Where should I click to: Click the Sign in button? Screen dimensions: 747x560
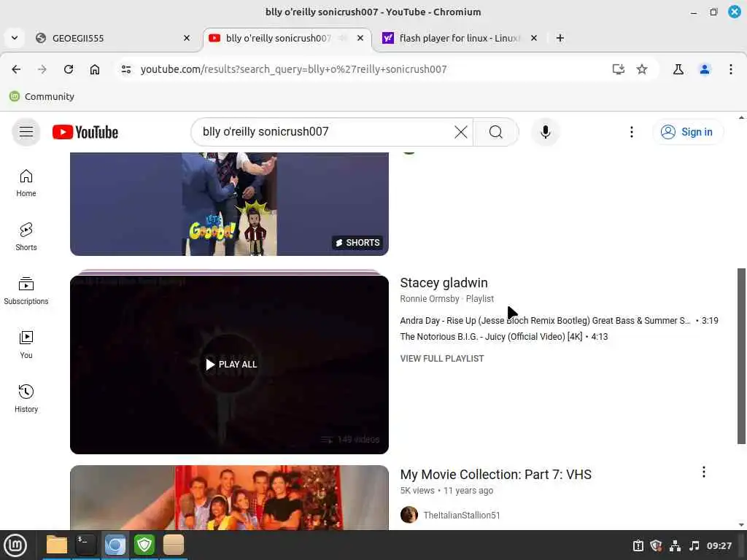pos(687,132)
